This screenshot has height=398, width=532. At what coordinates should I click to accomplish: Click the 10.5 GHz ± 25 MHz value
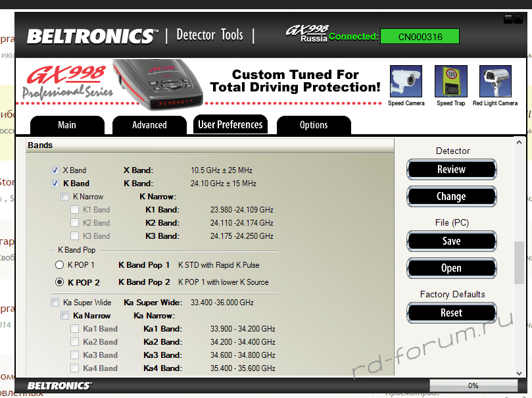coord(222,170)
